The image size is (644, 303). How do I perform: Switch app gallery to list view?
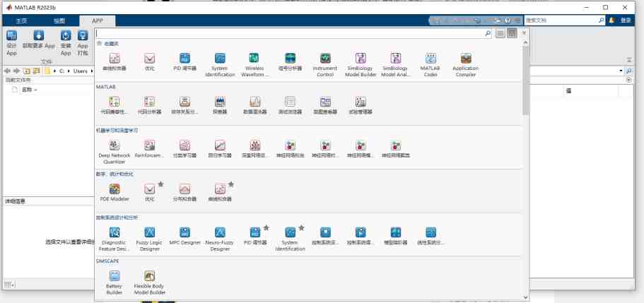point(500,33)
